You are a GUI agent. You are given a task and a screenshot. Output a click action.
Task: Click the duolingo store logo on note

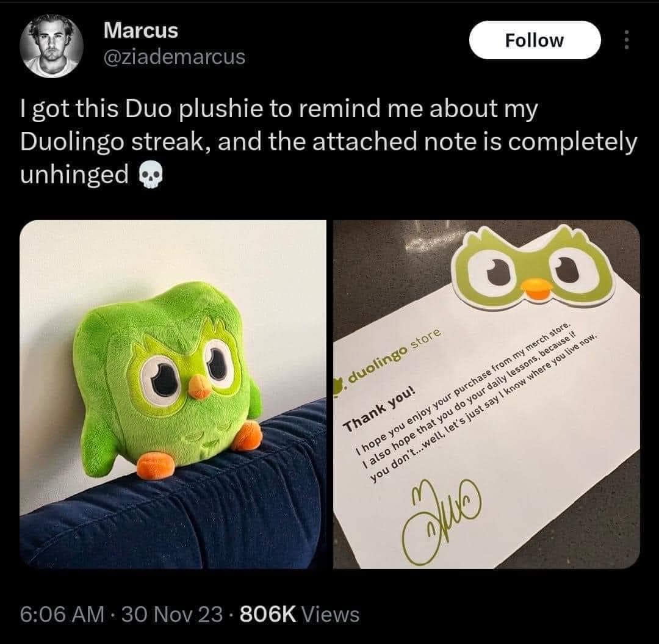pos(388,361)
